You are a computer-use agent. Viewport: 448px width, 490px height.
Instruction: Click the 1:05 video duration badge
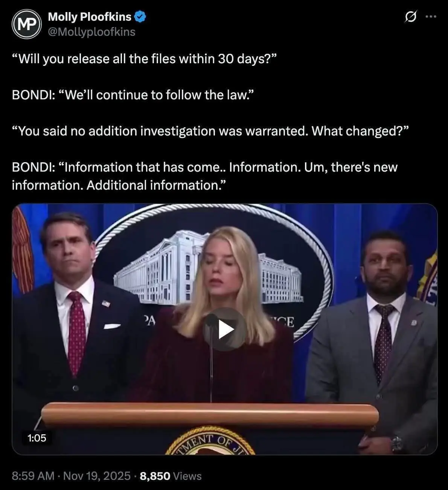point(37,438)
